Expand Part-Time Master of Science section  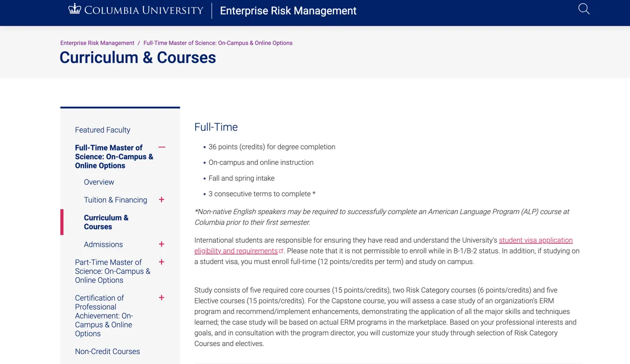coord(161,262)
